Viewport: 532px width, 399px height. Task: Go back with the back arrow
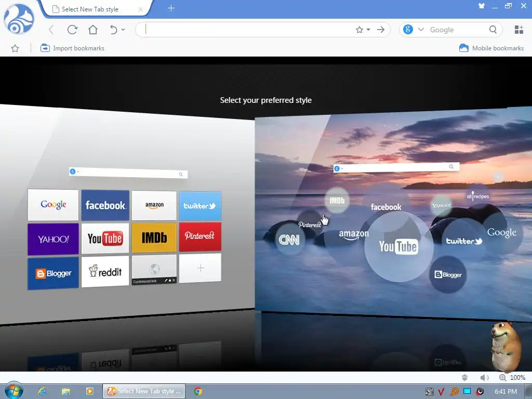[51, 30]
